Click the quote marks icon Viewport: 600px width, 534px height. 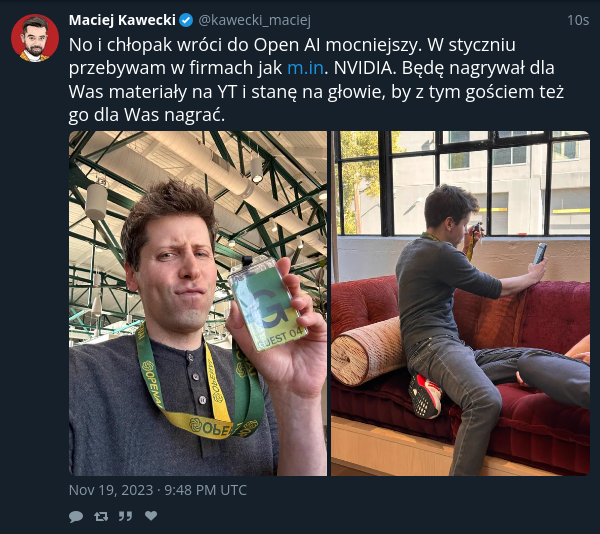click(126, 516)
